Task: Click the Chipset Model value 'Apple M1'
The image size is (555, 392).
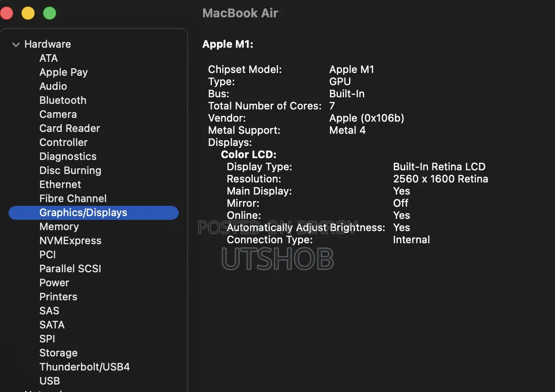Action: coord(351,69)
